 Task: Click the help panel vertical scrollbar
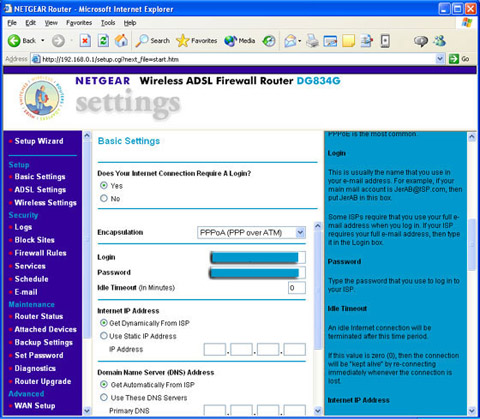tap(472, 273)
